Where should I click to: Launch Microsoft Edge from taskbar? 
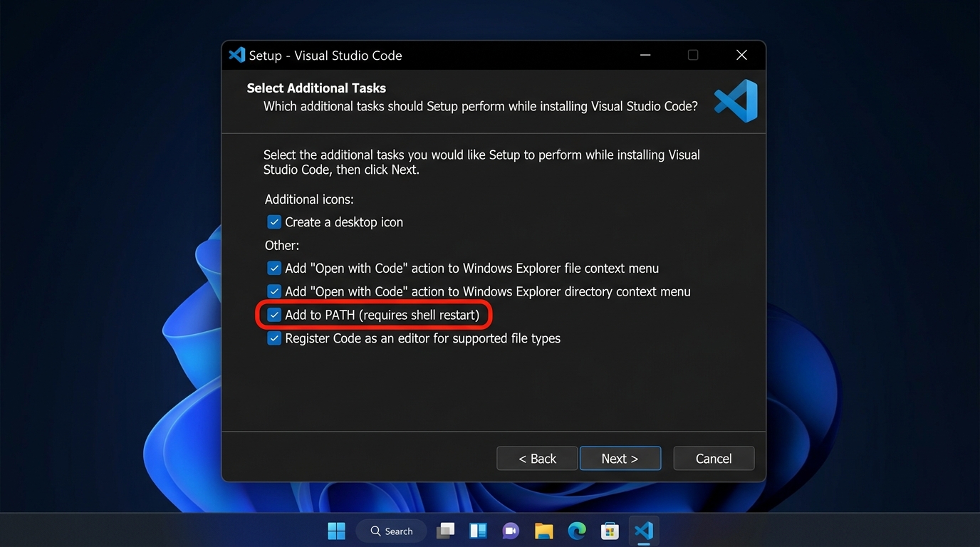(577, 531)
